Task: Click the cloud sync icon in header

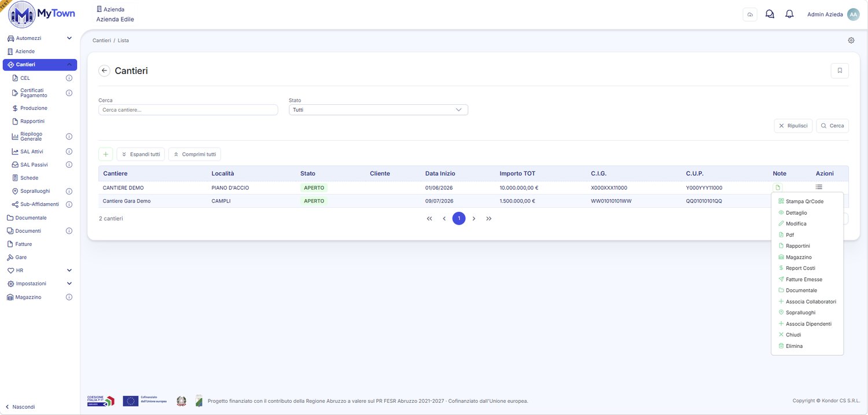Action: pos(750,14)
